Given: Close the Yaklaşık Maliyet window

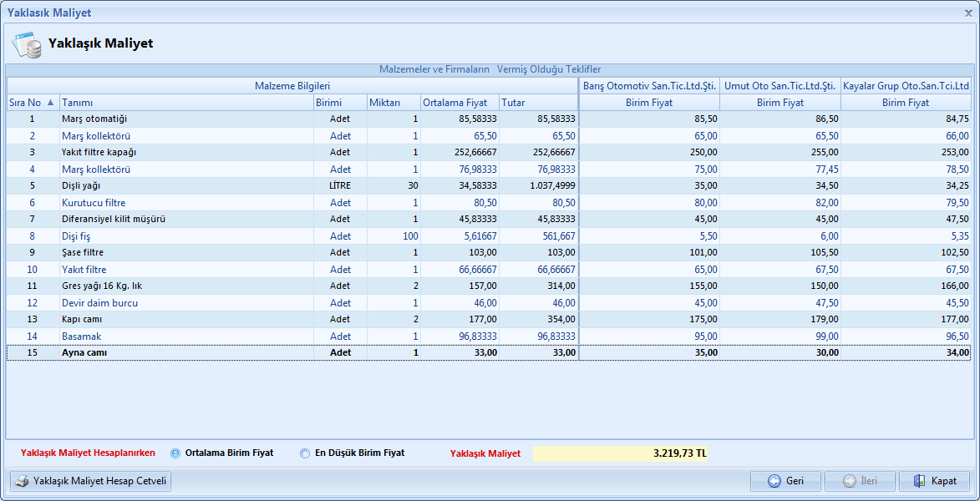Looking at the screenshot, I should (x=968, y=13).
